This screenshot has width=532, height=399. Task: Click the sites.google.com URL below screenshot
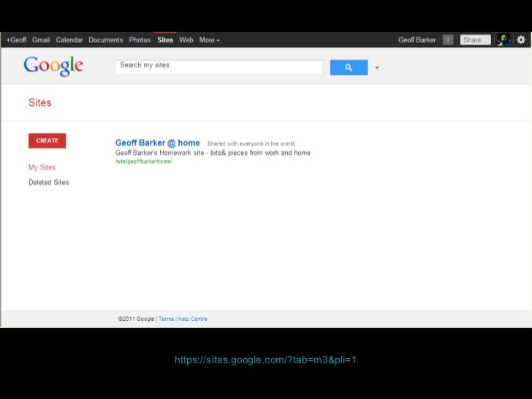click(x=266, y=360)
